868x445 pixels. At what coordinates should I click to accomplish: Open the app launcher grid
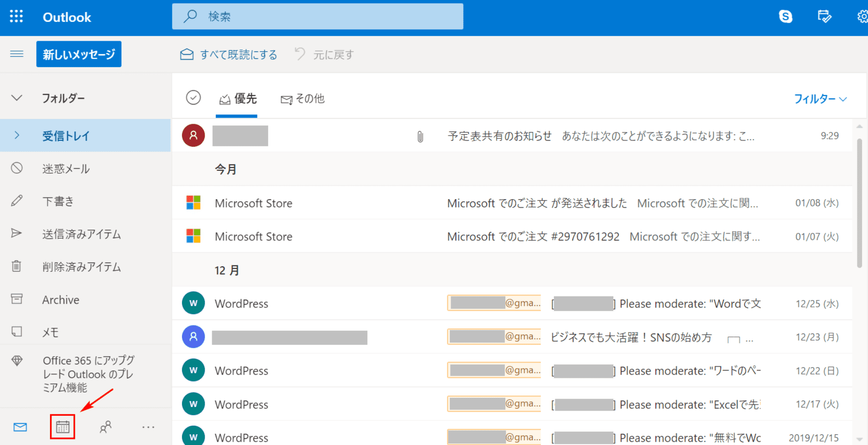(16, 17)
